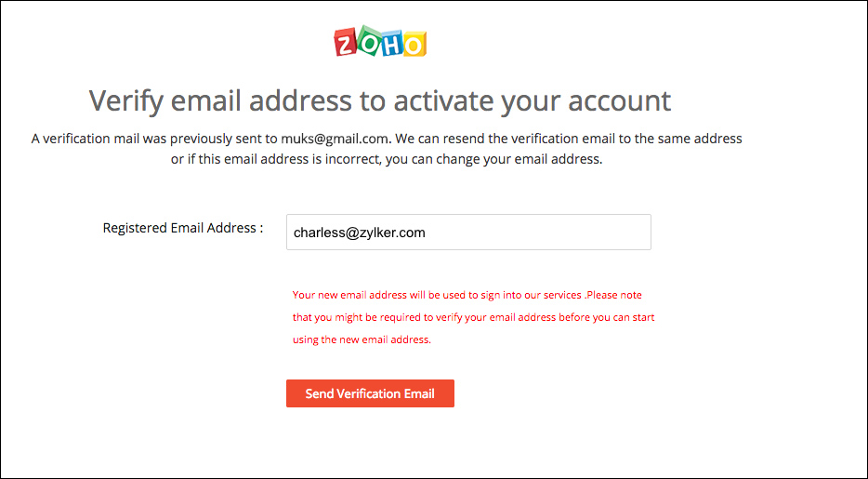Click the green O block in logo

coord(368,41)
